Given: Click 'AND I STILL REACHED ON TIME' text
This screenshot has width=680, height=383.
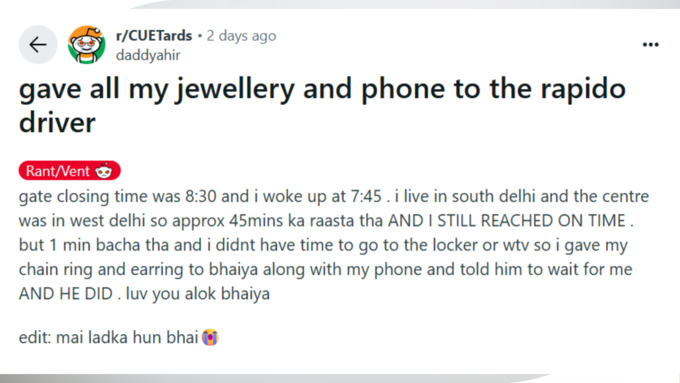Looking at the screenshot, I should (507, 221).
